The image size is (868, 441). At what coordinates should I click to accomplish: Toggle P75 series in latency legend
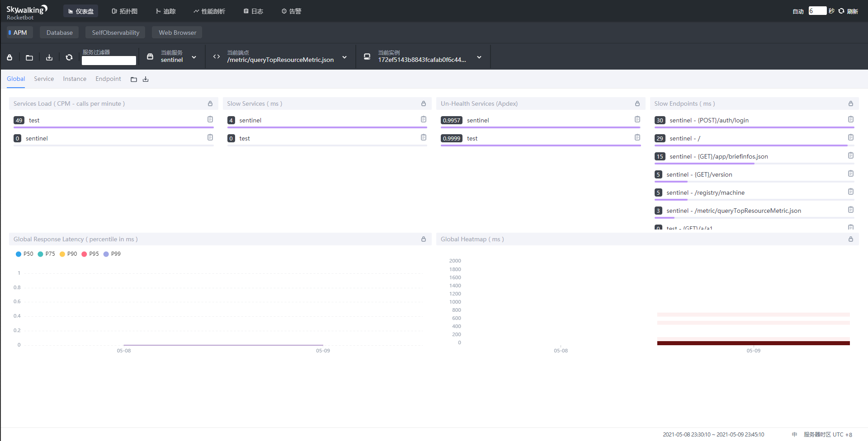(46, 254)
